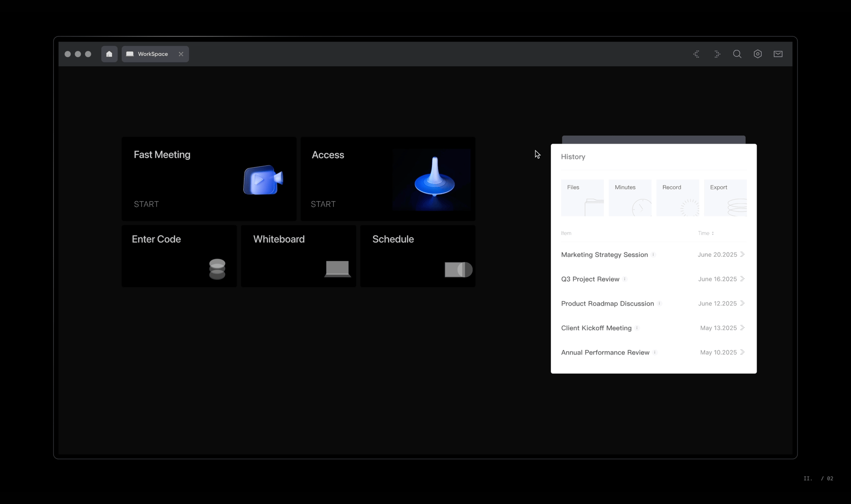Image resolution: width=851 pixels, height=504 pixels.
Task: Click the History panel title
Action: pyautogui.click(x=573, y=157)
